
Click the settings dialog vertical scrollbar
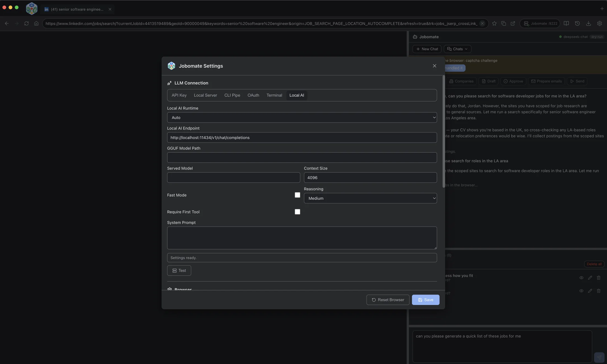(444, 131)
